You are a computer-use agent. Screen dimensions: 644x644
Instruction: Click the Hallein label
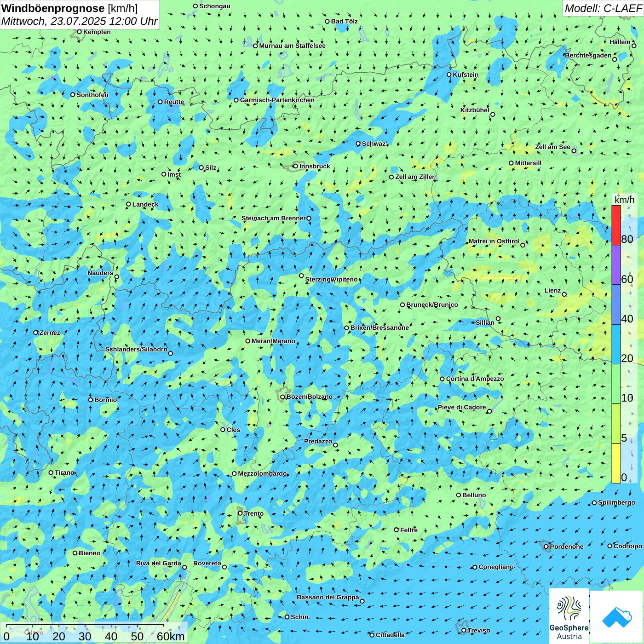[620, 42]
